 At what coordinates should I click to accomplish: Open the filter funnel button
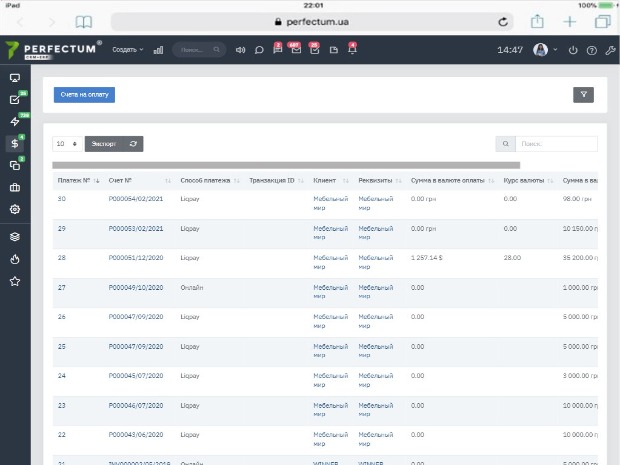[583, 95]
